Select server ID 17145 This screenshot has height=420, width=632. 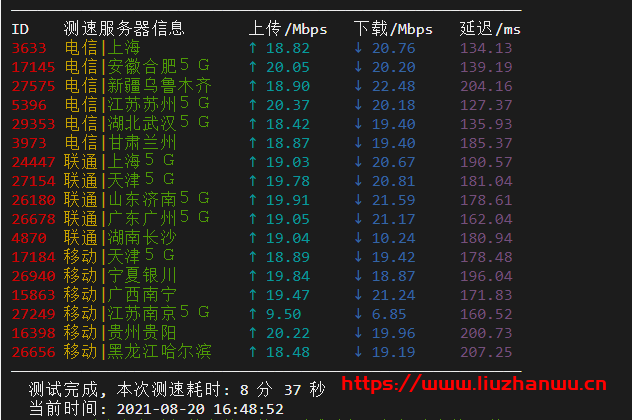(x=33, y=67)
